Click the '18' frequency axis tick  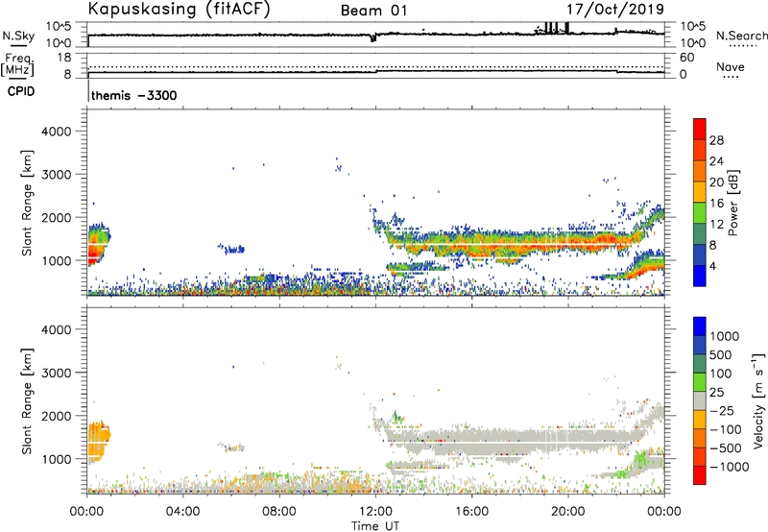[x=64, y=58]
